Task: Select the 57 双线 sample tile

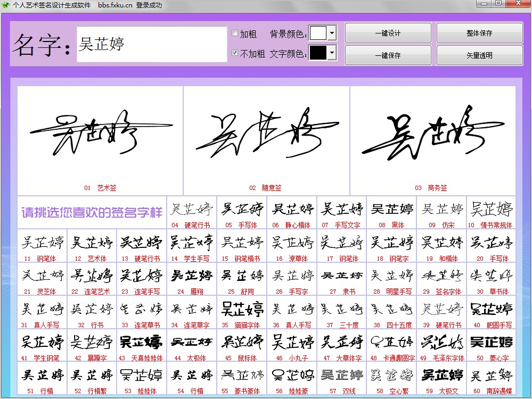Action: point(342,378)
